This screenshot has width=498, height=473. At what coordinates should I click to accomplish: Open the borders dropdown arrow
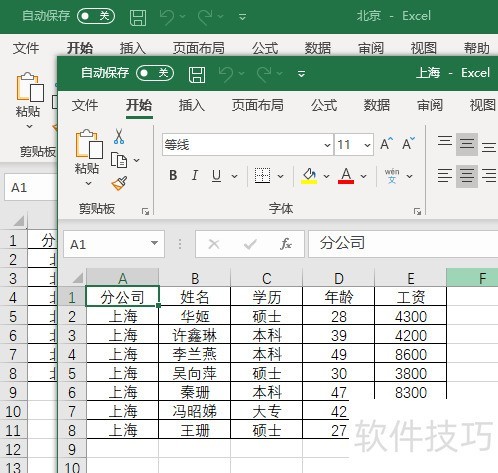(281, 176)
